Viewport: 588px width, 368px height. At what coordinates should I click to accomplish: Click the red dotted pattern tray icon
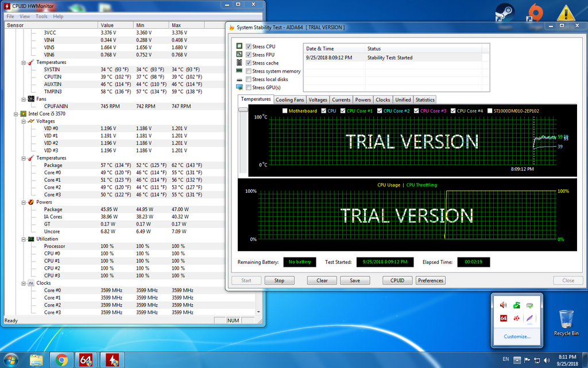516,318
